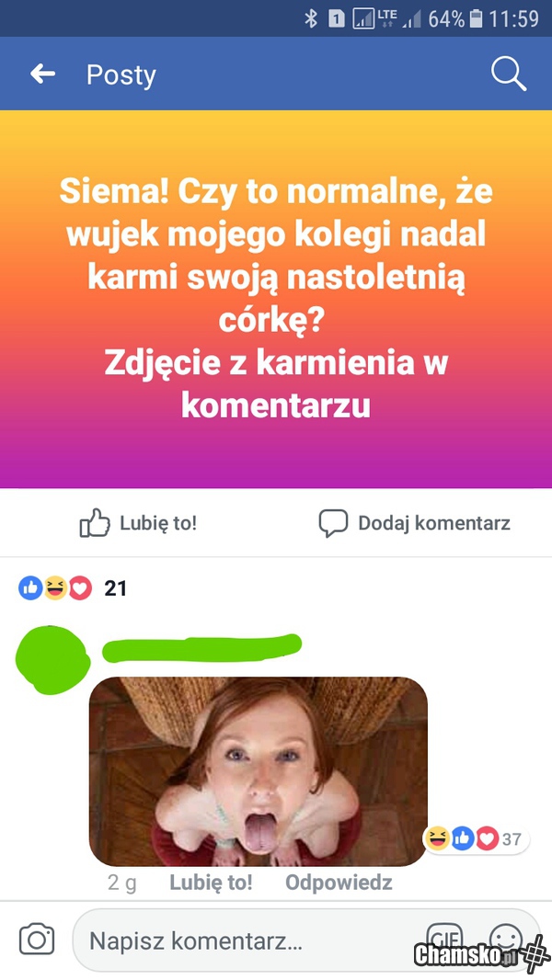Open search with the magnifying glass icon
552x980 pixels.
coord(508,74)
